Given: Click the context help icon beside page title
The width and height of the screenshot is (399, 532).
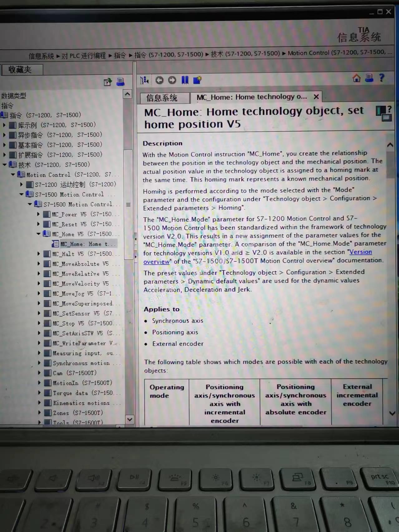Looking at the screenshot, I should [384, 114].
